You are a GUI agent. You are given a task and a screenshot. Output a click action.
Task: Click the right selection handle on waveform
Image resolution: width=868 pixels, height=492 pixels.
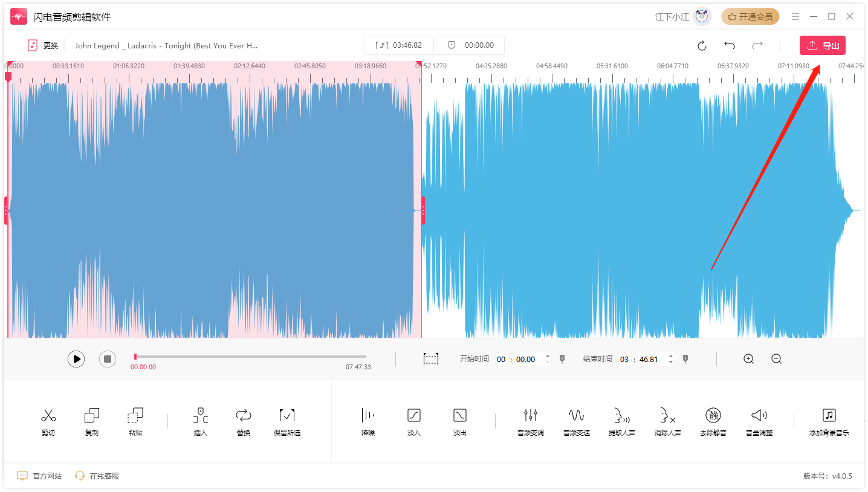click(423, 210)
